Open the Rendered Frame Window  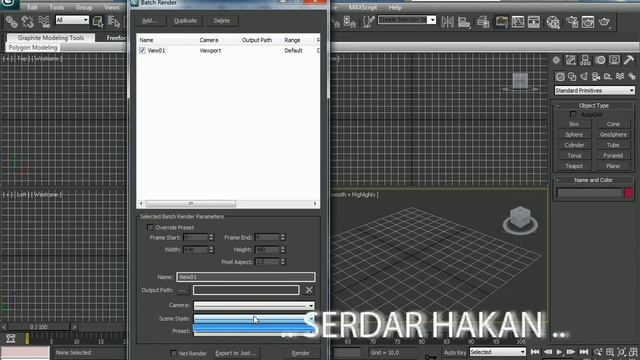[x=588, y=22]
